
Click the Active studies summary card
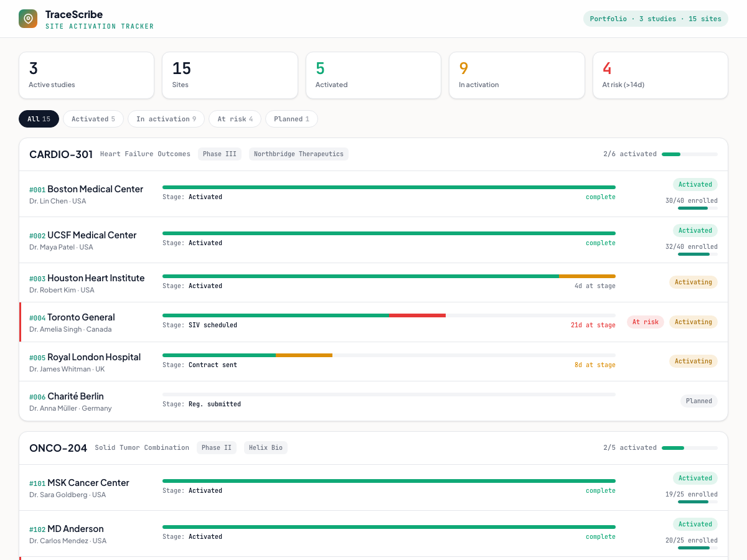pyautogui.click(x=87, y=75)
